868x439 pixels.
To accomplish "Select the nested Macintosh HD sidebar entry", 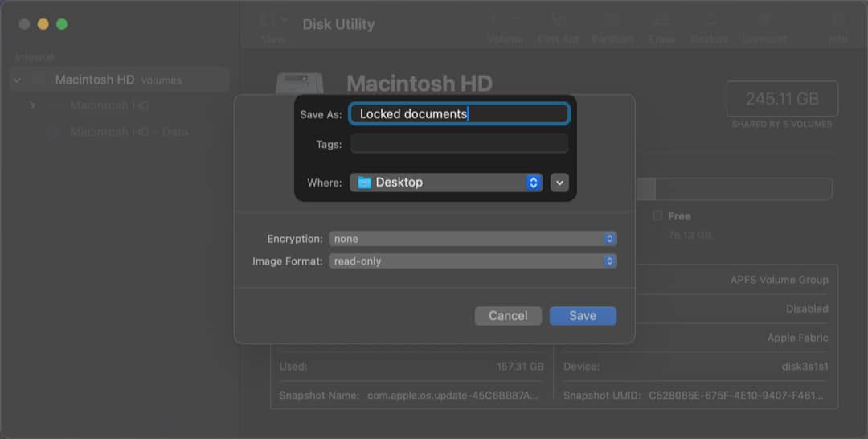I will coord(109,105).
